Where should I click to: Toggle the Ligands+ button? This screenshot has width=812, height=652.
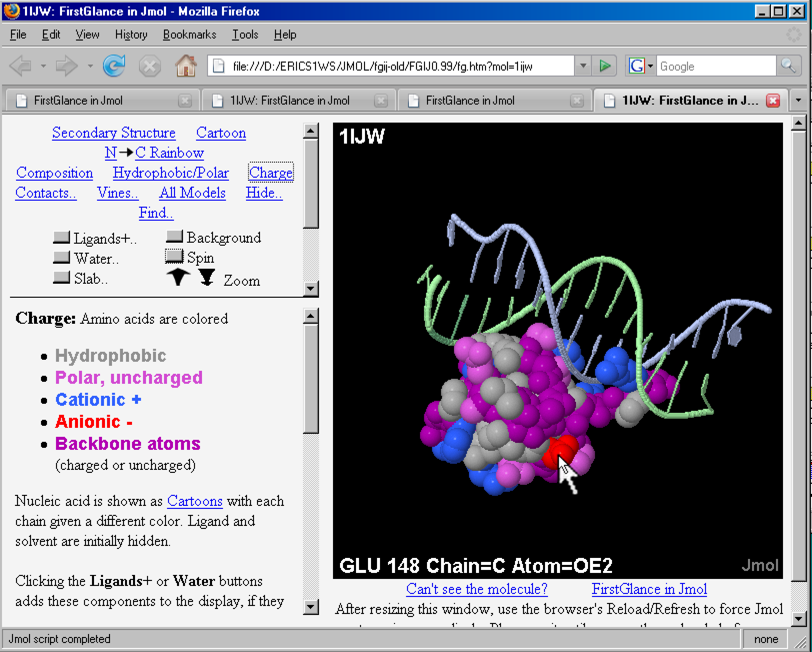[x=61, y=237]
